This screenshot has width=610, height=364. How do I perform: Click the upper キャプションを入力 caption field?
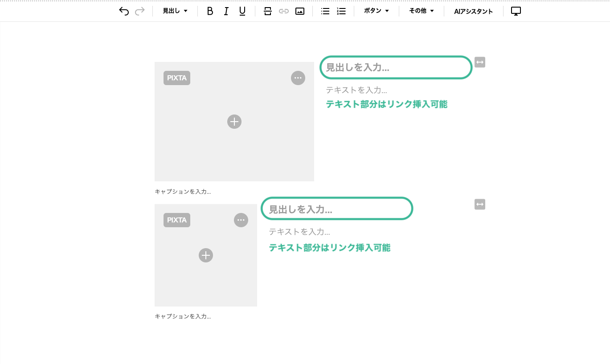pos(183,192)
